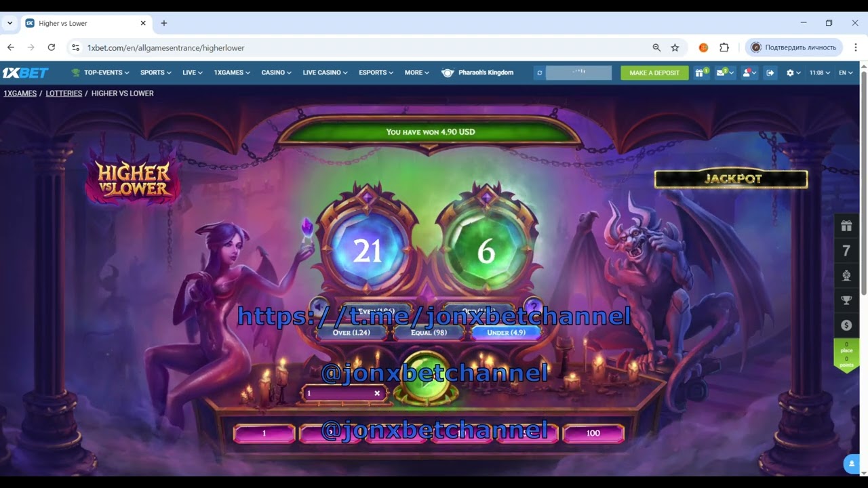This screenshot has width=868, height=488.
Task: View site information icon in address bar
Action: [x=75, y=47]
